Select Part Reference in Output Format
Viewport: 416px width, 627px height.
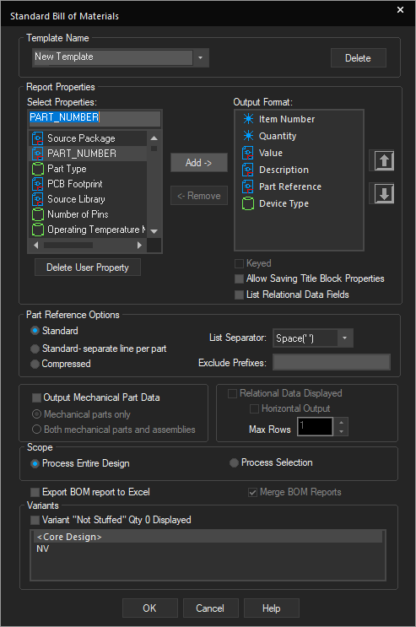point(299,187)
